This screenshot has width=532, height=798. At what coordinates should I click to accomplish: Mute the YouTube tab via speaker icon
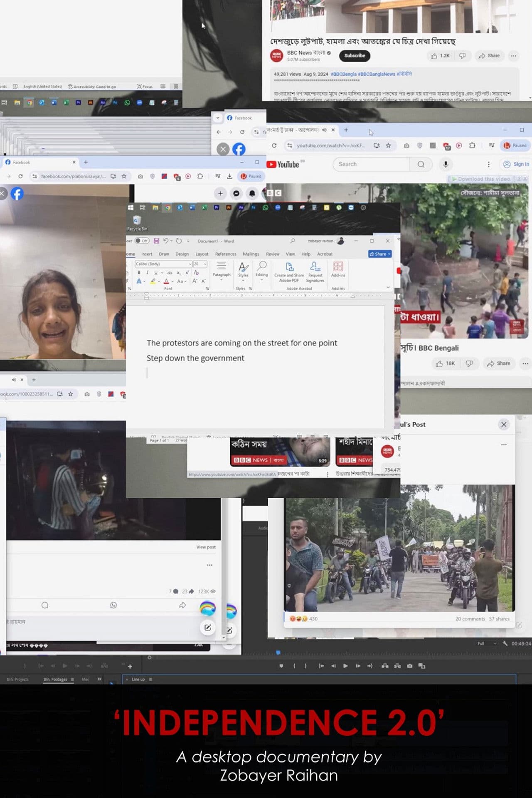tap(324, 130)
